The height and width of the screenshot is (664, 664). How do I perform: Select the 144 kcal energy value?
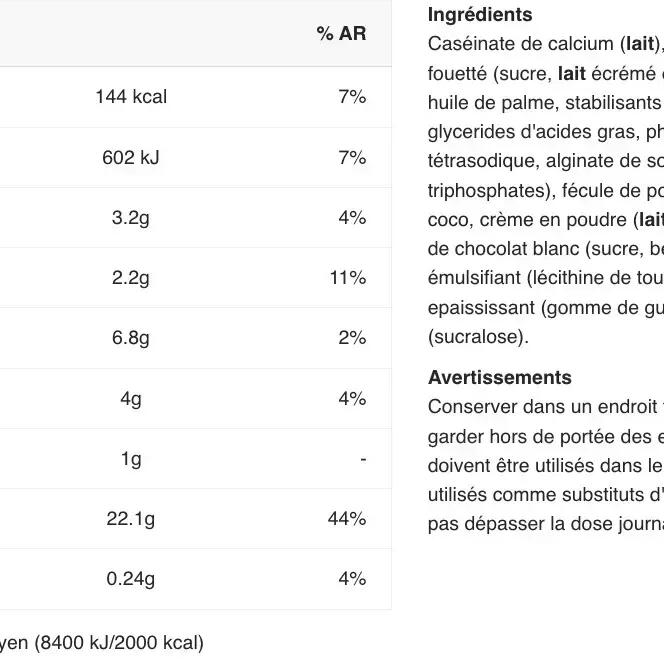[131, 97]
